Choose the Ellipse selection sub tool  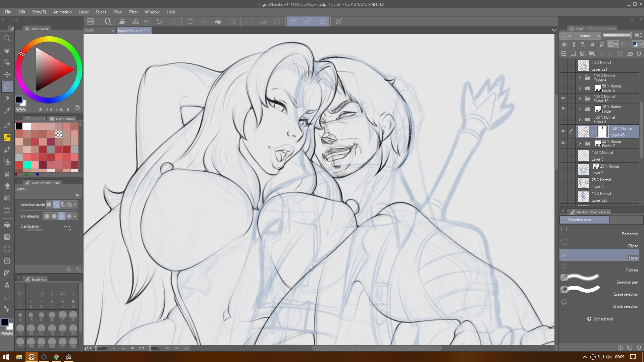(599, 243)
